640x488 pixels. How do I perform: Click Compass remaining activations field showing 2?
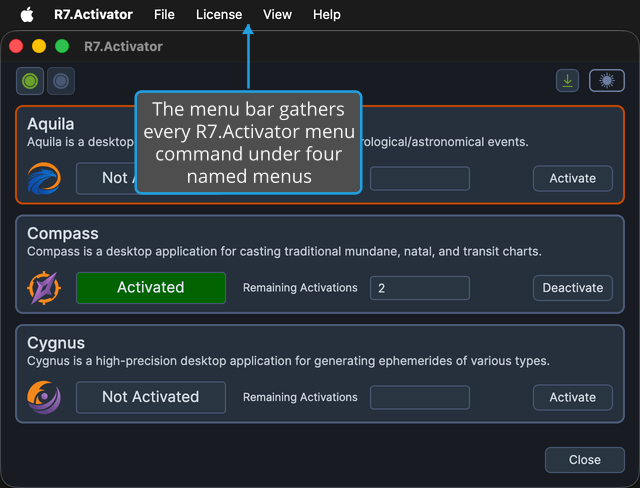(x=420, y=288)
